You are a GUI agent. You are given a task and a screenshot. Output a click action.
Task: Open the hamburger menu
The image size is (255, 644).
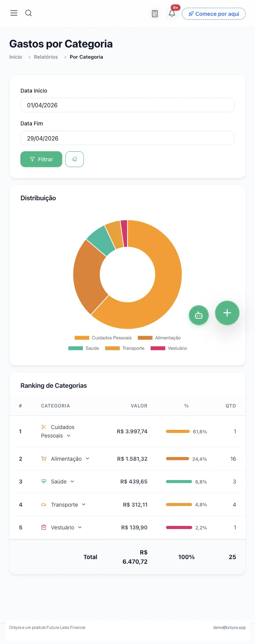pyautogui.click(x=14, y=13)
